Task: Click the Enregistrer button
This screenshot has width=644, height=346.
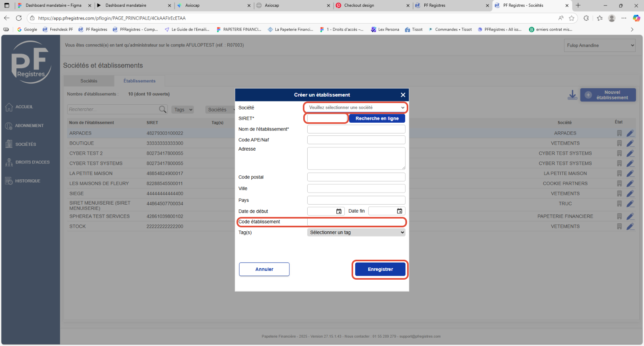Action: [x=380, y=269]
